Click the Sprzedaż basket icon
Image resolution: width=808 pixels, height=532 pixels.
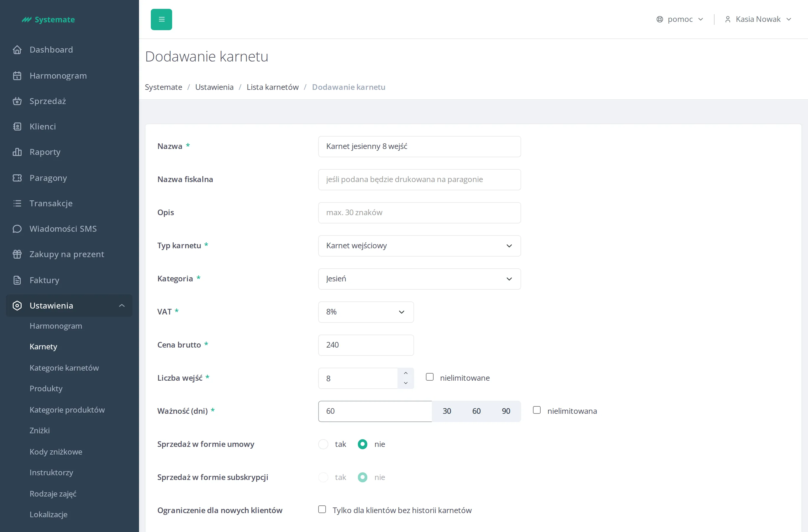[17, 101]
